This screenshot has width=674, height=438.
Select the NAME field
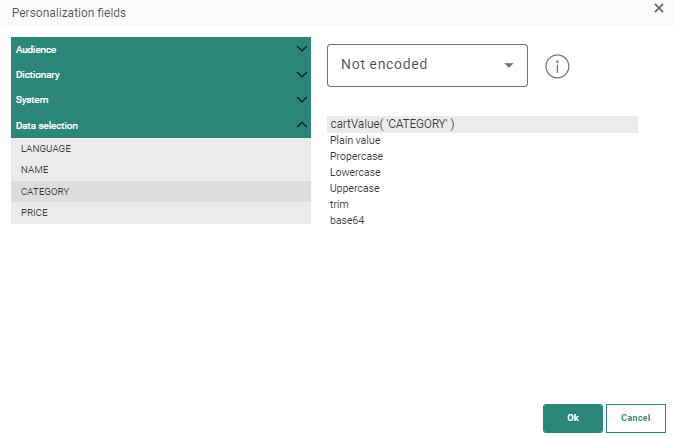[x=160, y=170]
